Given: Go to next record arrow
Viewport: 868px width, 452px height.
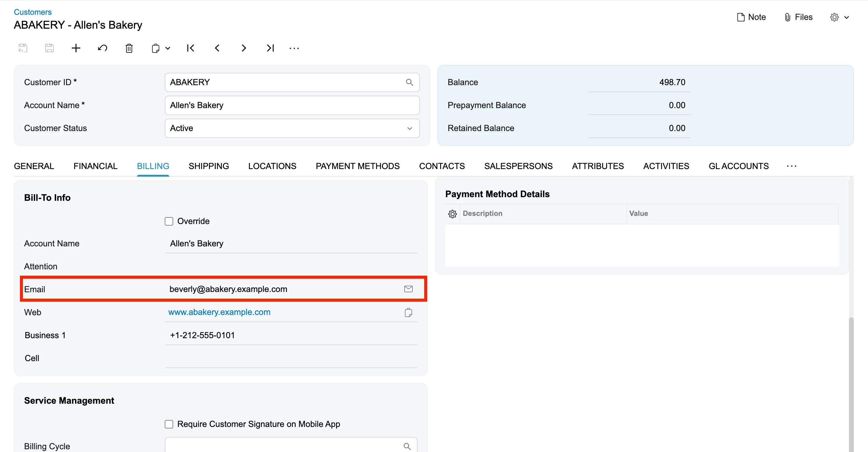Looking at the screenshot, I should (x=243, y=48).
